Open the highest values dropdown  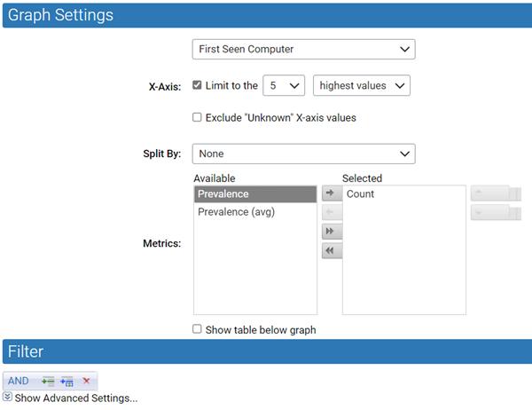tap(362, 85)
